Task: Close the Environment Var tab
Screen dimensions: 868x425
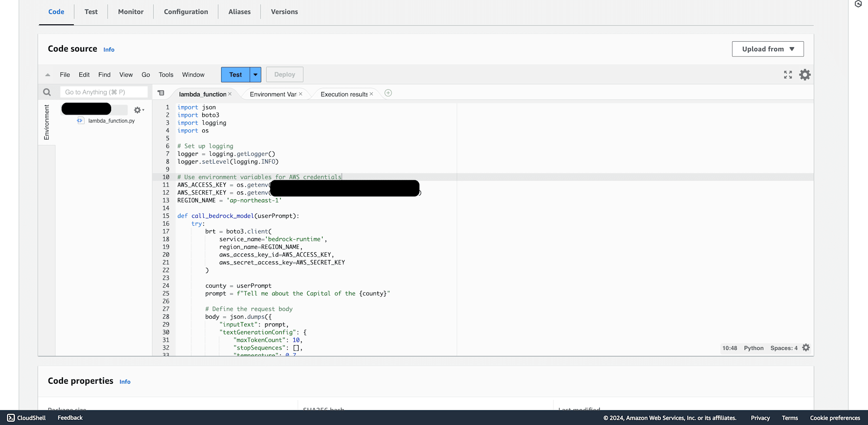Action: pyautogui.click(x=301, y=94)
